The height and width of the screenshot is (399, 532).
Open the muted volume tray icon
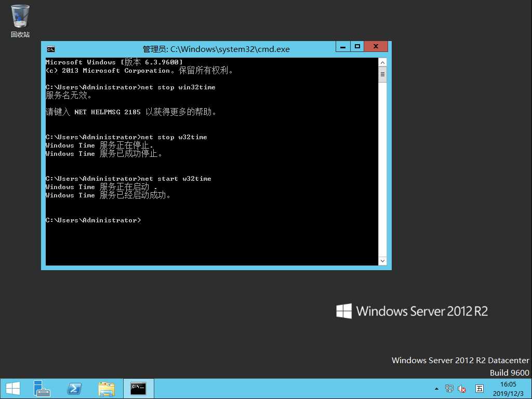click(462, 389)
